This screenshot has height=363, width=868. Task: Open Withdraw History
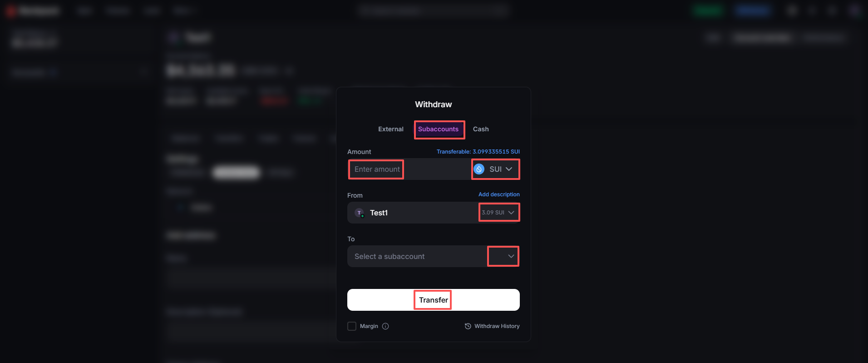pos(497,326)
